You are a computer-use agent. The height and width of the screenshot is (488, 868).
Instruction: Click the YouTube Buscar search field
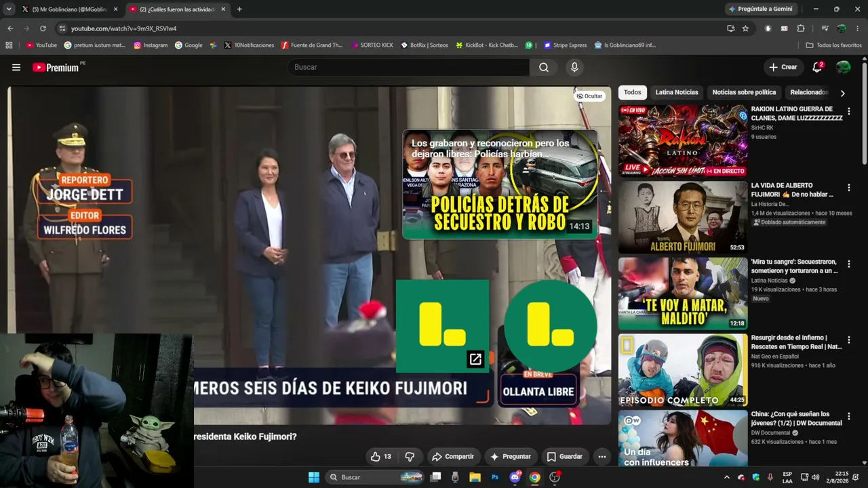[408, 67]
